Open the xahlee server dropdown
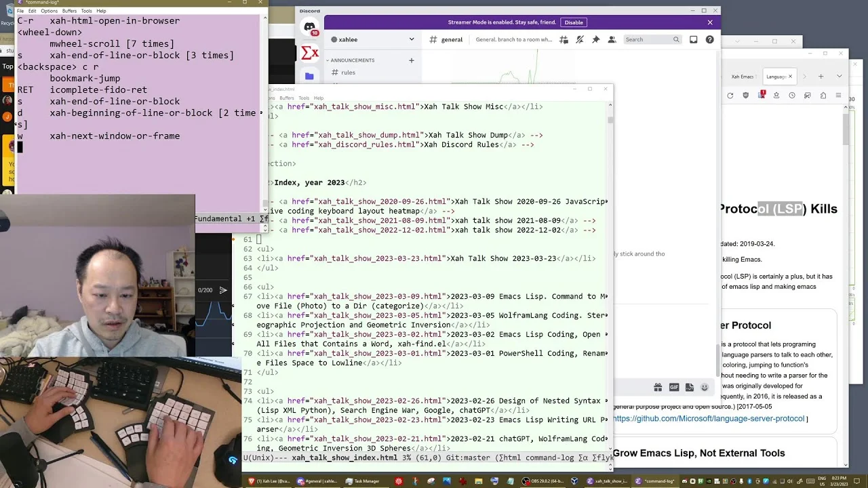Viewport: 868px width, 488px height. [x=372, y=39]
